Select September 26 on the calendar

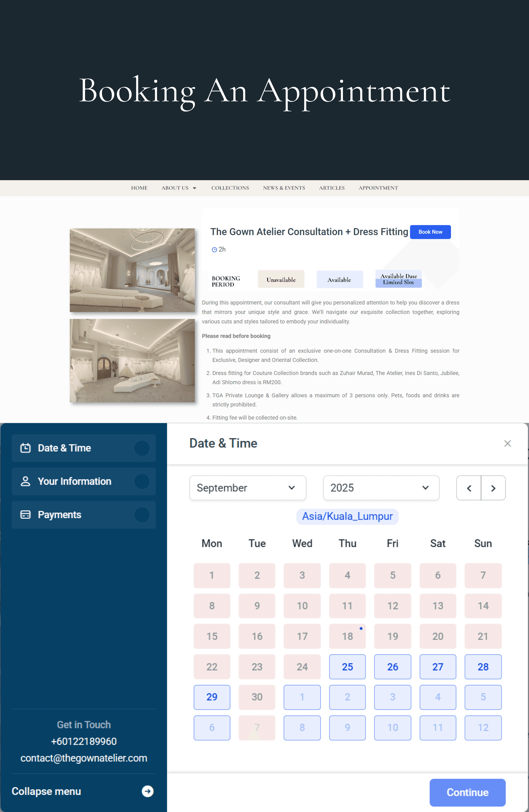tap(393, 667)
